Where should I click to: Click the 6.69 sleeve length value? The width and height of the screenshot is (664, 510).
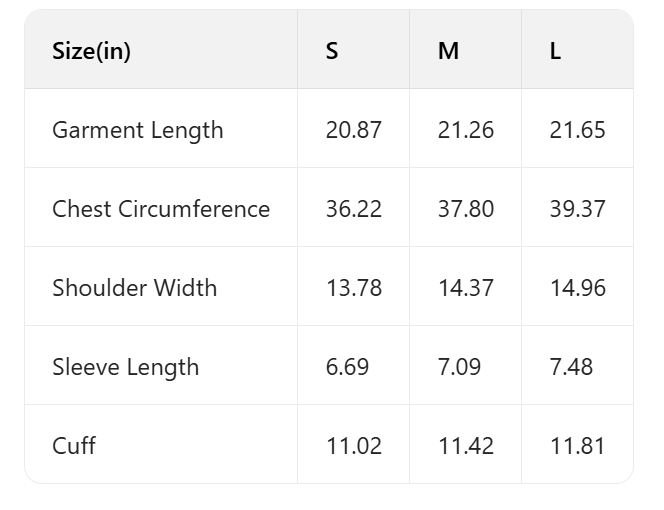[x=347, y=367]
